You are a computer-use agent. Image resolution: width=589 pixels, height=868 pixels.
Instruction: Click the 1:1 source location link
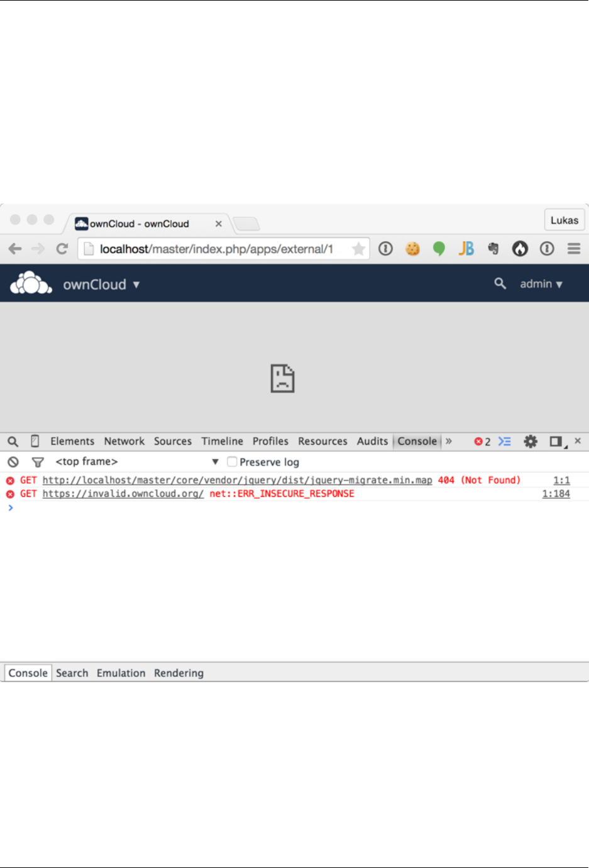click(x=561, y=480)
